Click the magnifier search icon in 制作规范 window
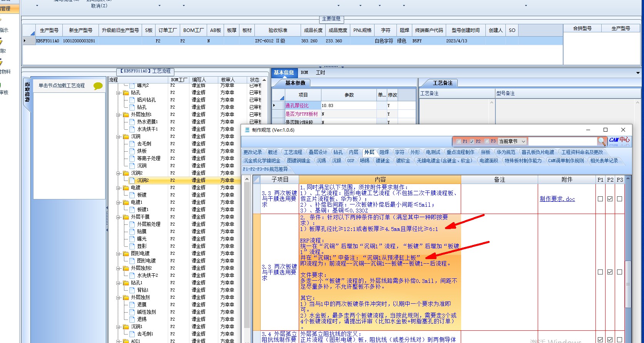 [602, 141]
